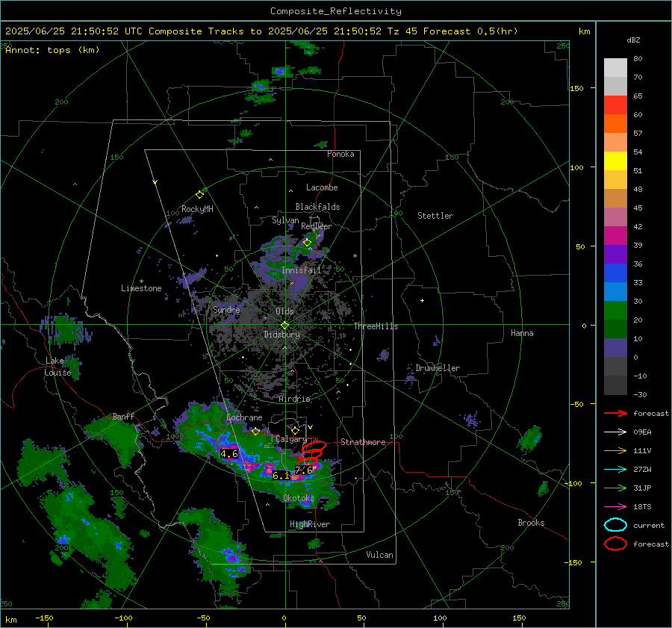Pick the magenta 42 dBZ legend swatch
This screenshot has width=672, height=628.
tap(615, 235)
